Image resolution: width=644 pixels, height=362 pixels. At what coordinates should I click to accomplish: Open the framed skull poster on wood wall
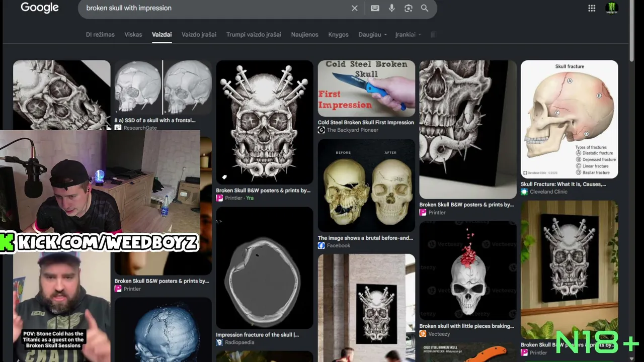click(570, 269)
